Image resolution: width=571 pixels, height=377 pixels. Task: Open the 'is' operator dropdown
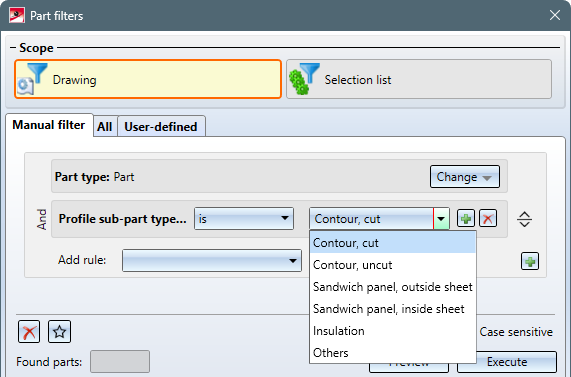click(244, 219)
